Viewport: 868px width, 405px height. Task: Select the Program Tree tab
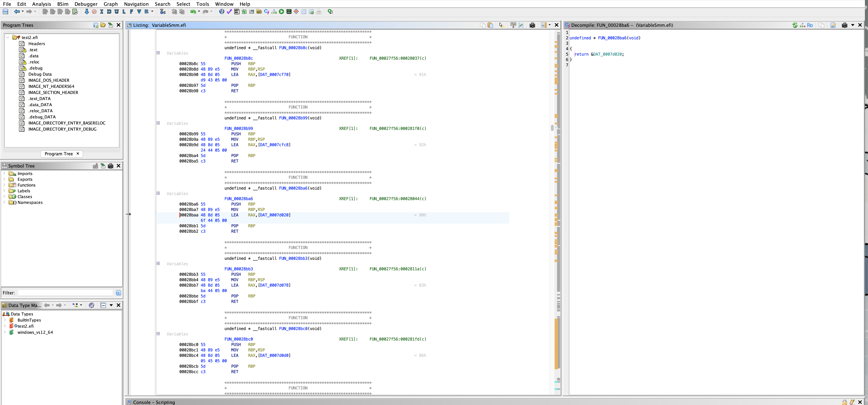pyautogui.click(x=59, y=154)
